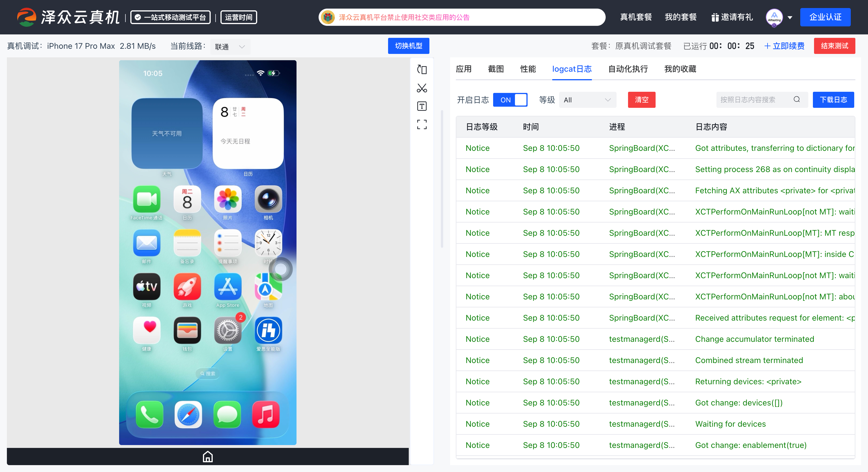Open the Wallet app icon
This screenshot has width=868, height=472.
point(187,331)
